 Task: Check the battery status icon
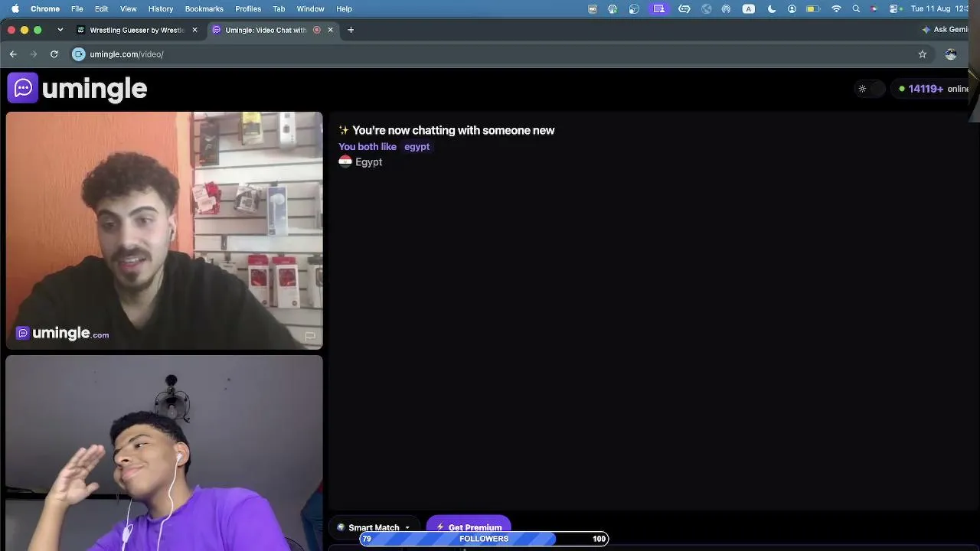pos(813,8)
